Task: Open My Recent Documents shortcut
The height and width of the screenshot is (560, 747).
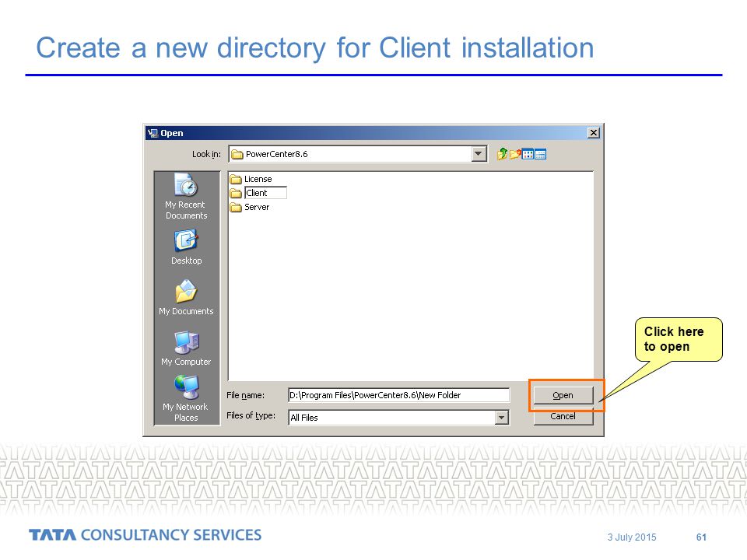Action: point(186,196)
